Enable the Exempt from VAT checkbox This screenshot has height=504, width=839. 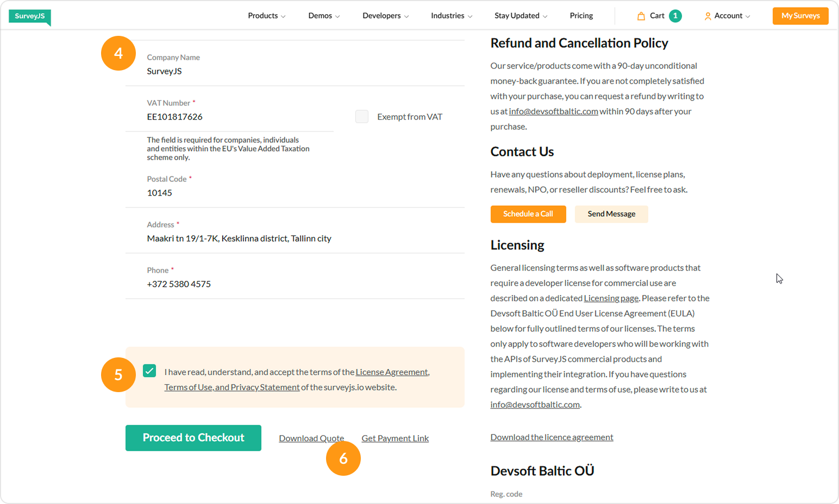click(362, 117)
